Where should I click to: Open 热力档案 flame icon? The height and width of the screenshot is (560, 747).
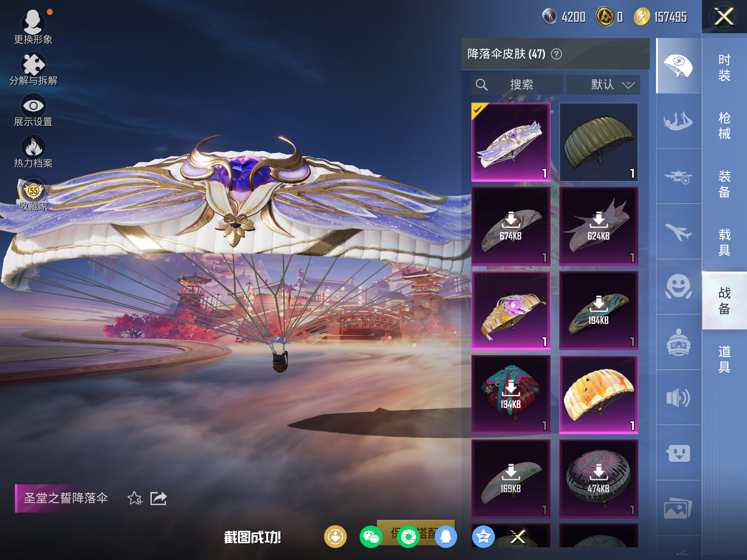point(33,148)
